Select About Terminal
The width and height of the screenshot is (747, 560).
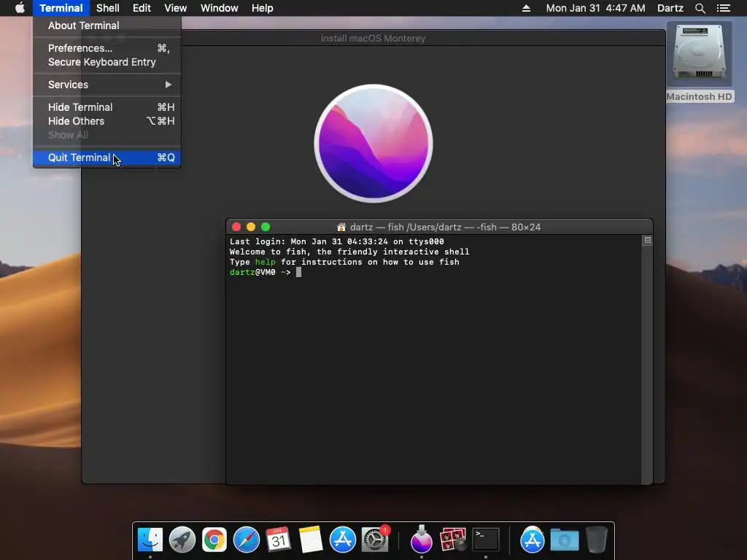click(x=107, y=26)
